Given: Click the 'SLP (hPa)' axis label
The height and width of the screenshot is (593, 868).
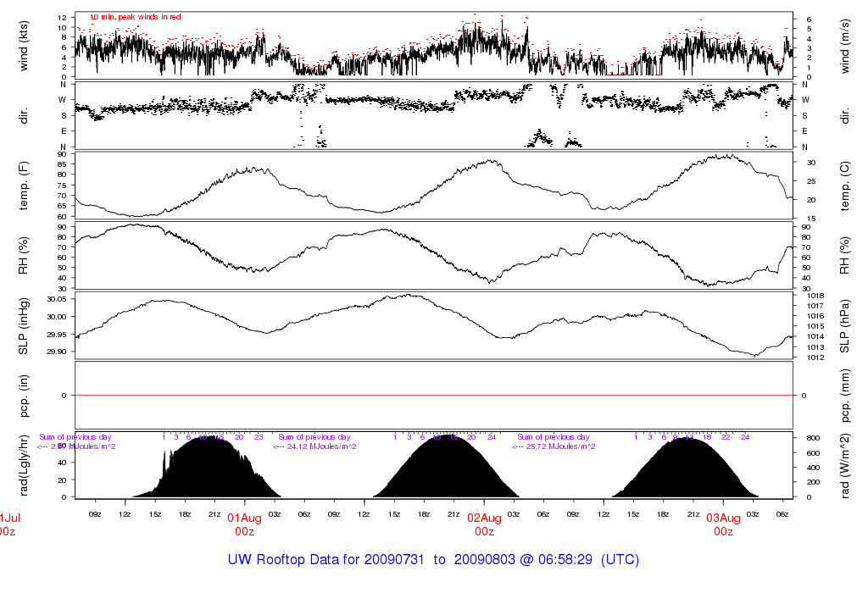Looking at the screenshot, I should coord(844,324).
